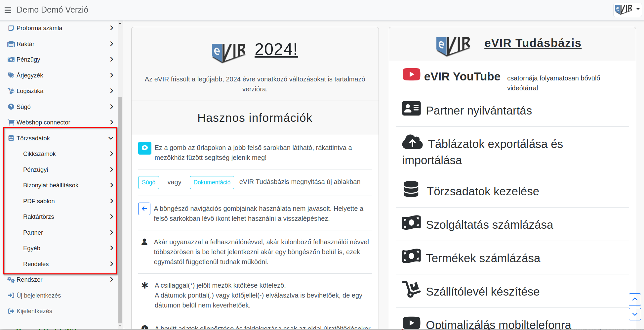The width and height of the screenshot is (644, 330).
Task: Click the YouTube play icon beside eVIR YouTube
Action: pyautogui.click(x=411, y=74)
